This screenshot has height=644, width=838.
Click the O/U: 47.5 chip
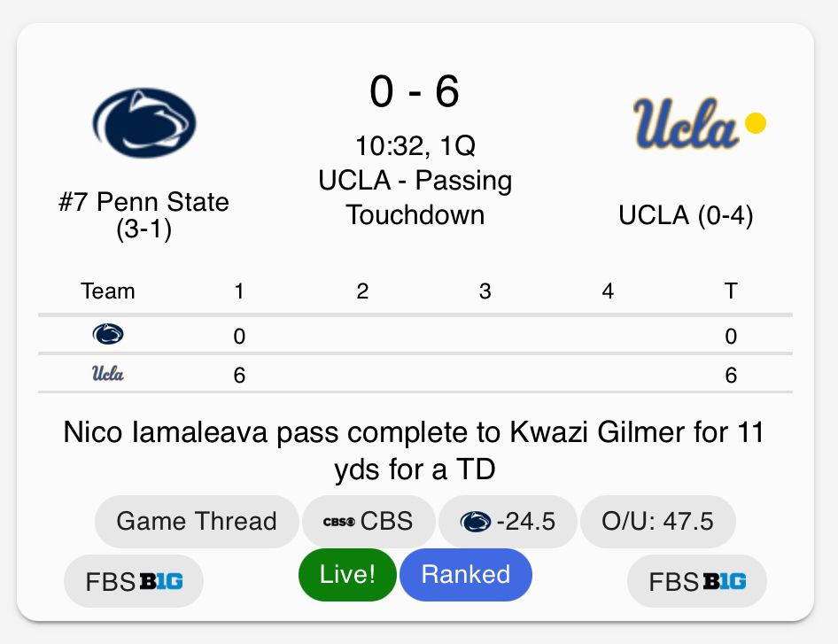click(657, 521)
